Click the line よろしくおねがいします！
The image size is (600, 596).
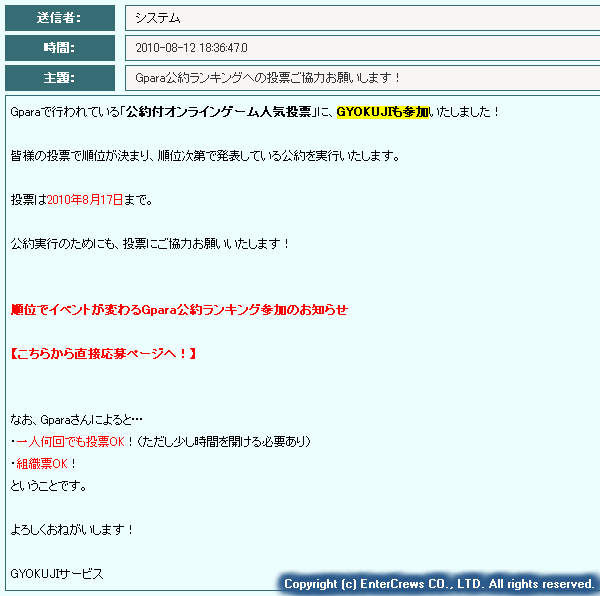[72, 530]
